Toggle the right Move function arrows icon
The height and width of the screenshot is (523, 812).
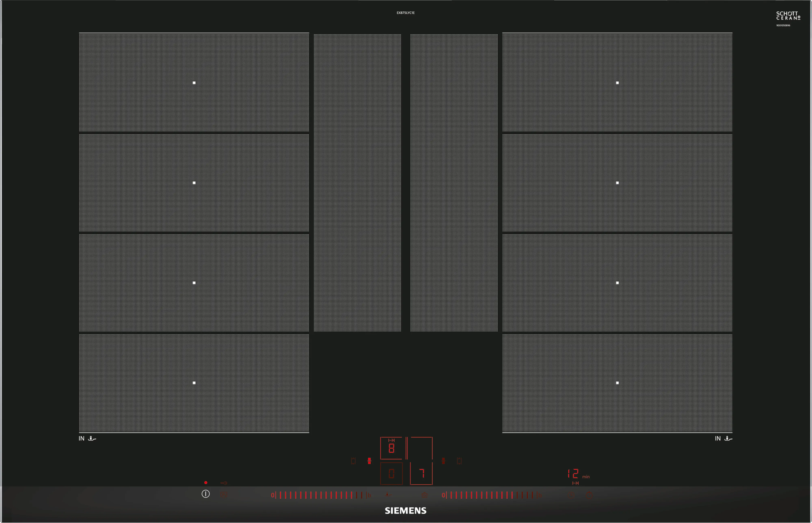pyautogui.click(x=459, y=461)
